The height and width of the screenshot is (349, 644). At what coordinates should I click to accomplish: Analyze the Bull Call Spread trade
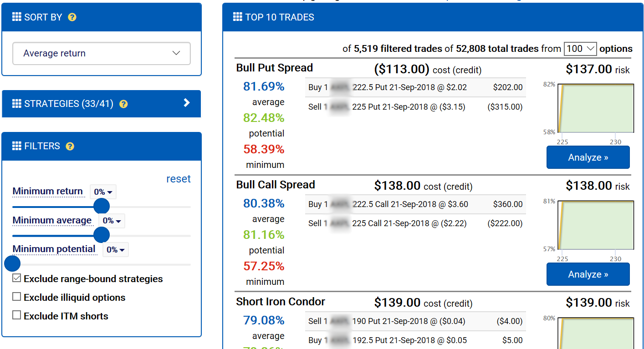pyautogui.click(x=588, y=274)
